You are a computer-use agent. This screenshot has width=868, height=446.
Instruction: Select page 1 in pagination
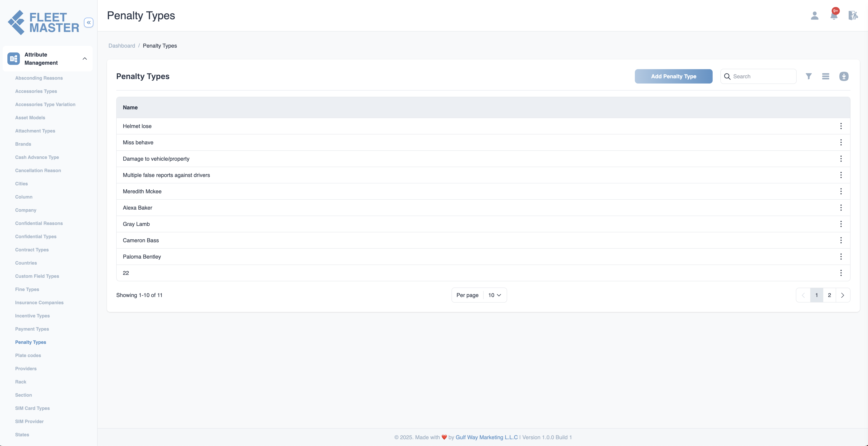(816, 295)
